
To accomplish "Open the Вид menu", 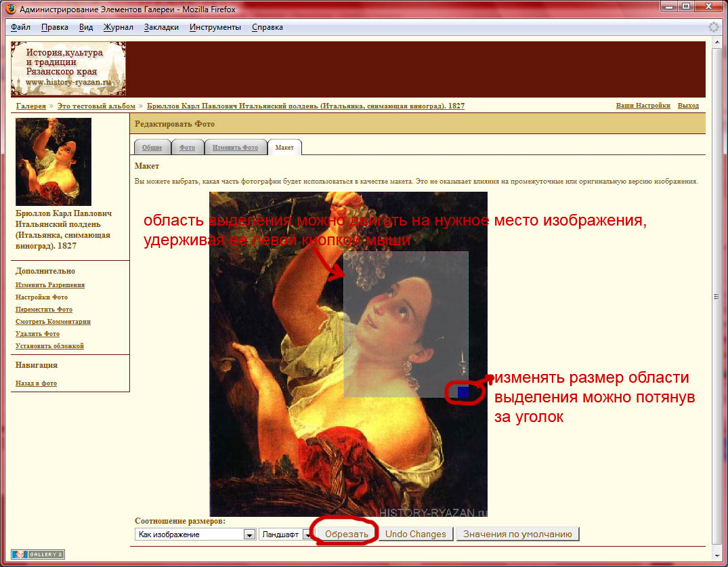I will [86, 27].
